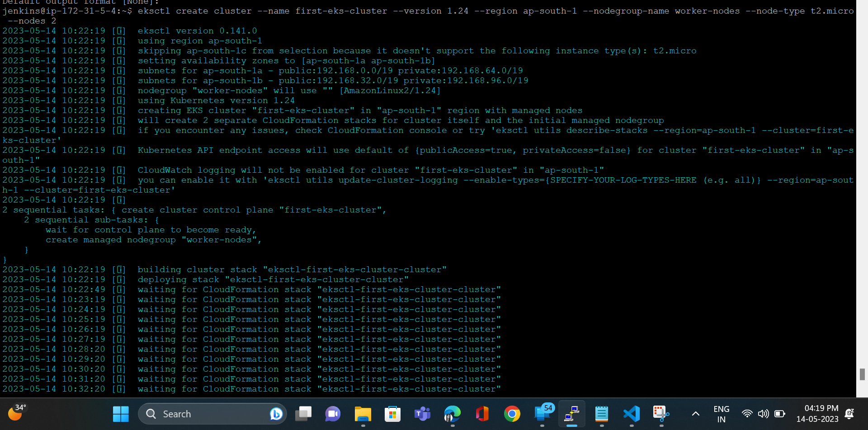
Task: Open Task View to switch desktops
Action: tap(303, 414)
